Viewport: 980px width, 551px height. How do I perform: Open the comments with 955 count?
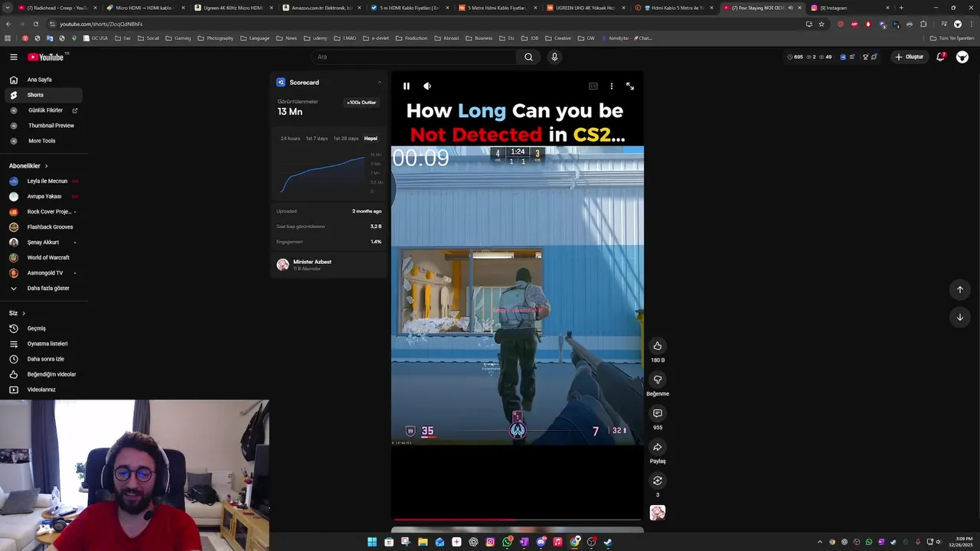(657, 413)
